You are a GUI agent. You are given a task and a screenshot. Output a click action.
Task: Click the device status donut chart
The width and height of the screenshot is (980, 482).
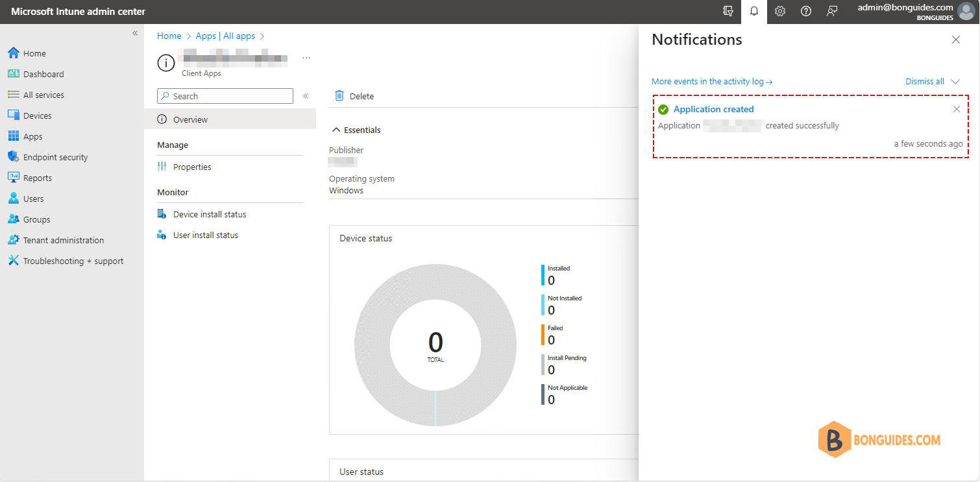pos(435,344)
